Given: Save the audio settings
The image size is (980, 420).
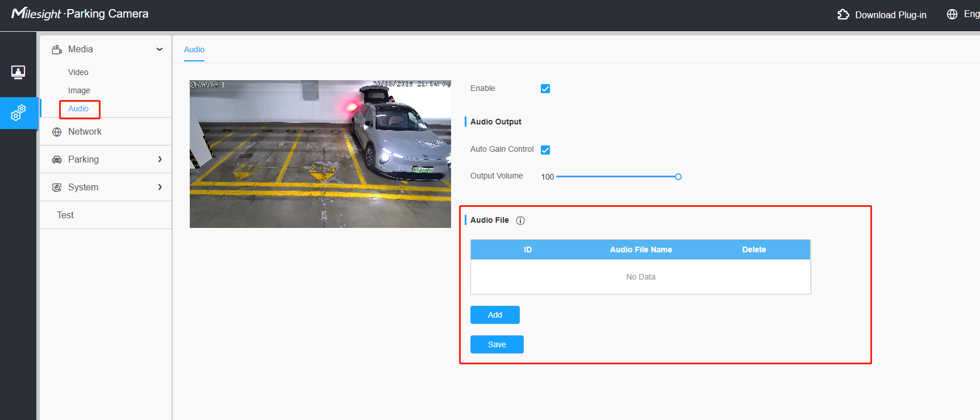Looking at the screenshot, I should pyautogui.click(x=497, y=344).
